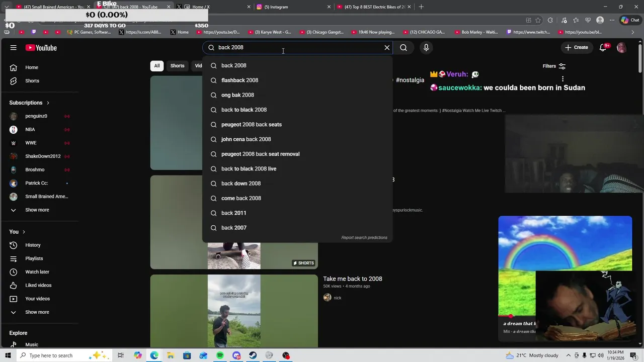Open File Explorer from the taskbar
Viewport: 644px width, 362px height.
(x=171, y=355)
